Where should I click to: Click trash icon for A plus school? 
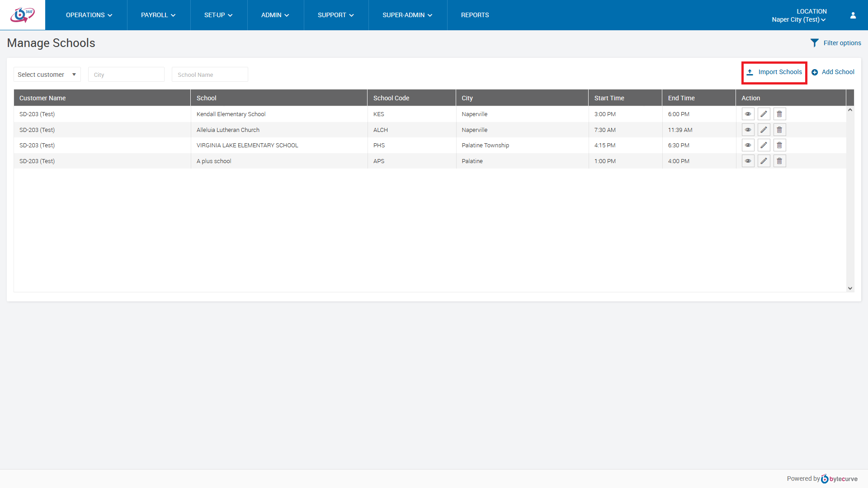point(779,161)
